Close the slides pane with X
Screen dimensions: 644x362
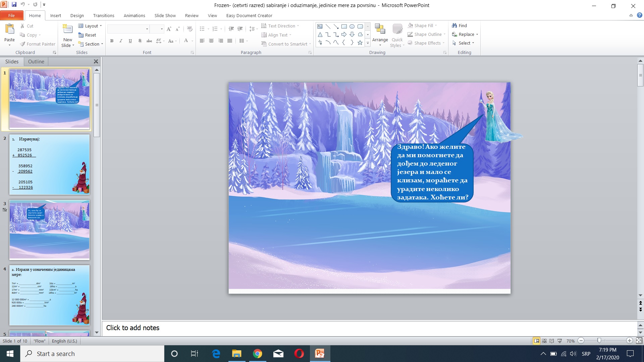point(96,62)
